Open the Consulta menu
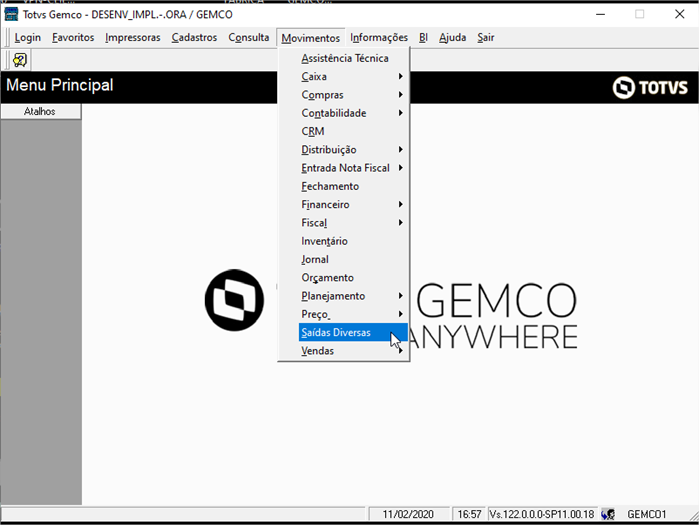Image resolution: width=699 pixels, height=525 pixels. [249, 37]
